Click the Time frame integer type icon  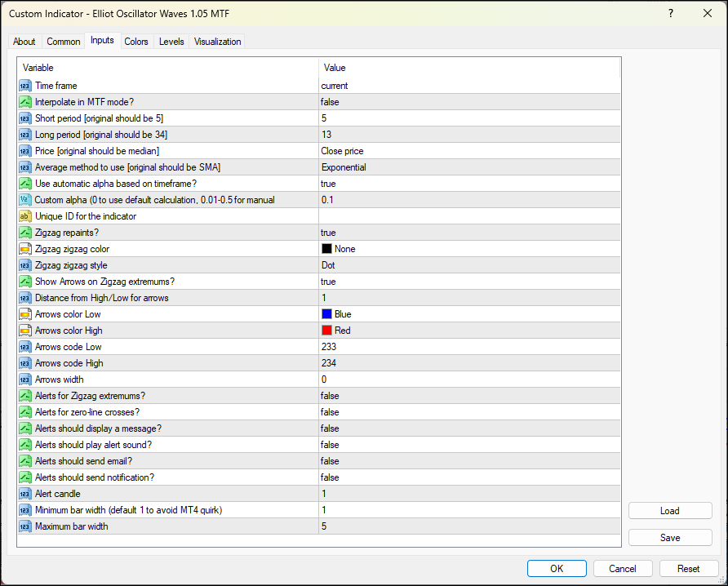pos(25,86)
